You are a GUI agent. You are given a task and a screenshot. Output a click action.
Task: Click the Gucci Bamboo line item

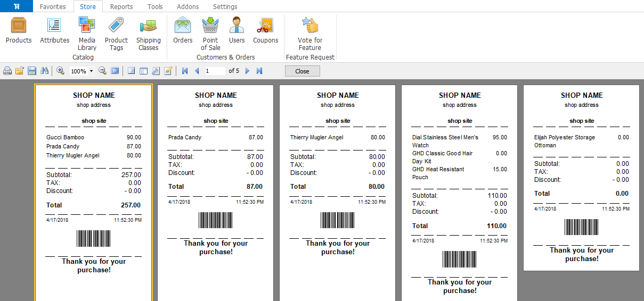pos(65,137)
